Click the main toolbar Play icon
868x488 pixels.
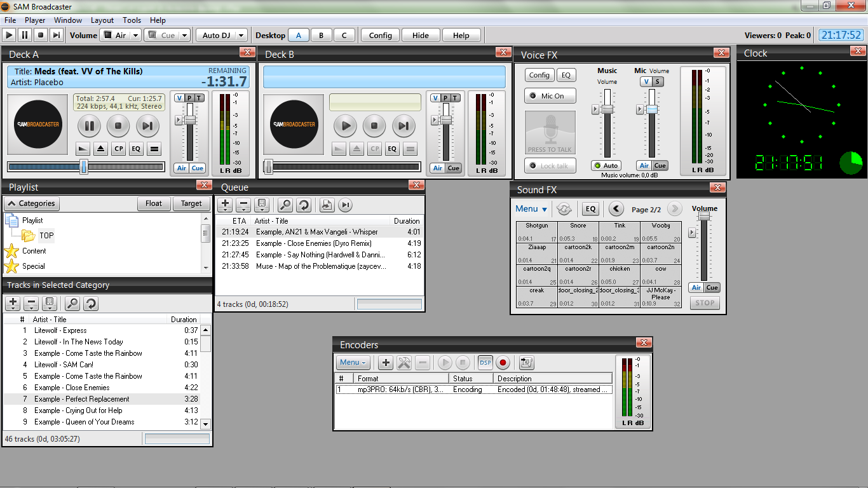[10, 36]
